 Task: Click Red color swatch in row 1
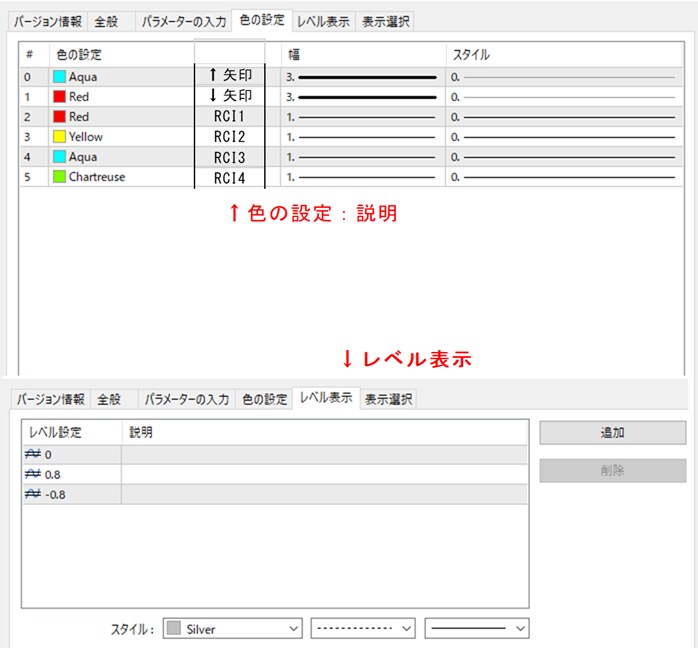pyautogui.click(x=59, y=97)
